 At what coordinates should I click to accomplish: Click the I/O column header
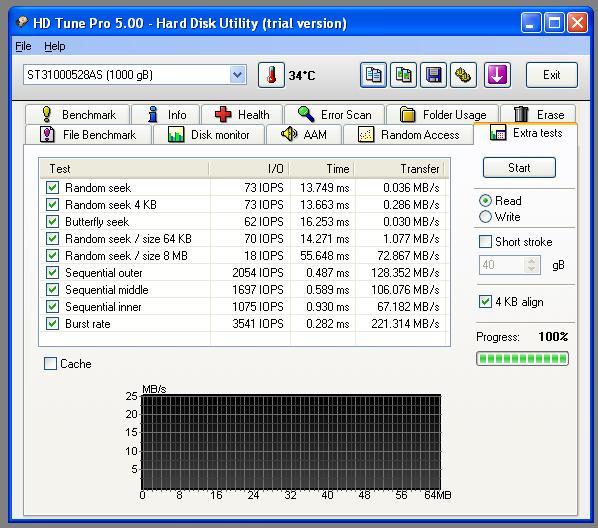coord(249,169)
